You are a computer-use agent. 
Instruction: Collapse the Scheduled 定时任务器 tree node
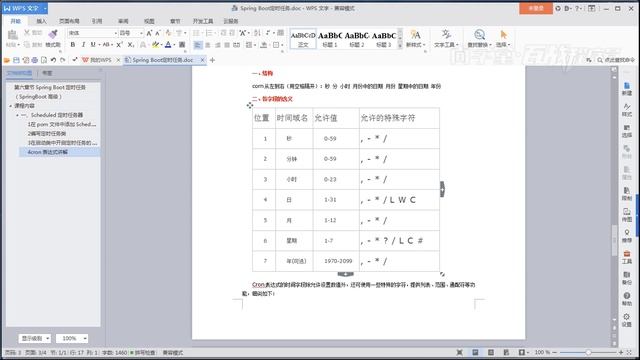[x=18, y=115]
